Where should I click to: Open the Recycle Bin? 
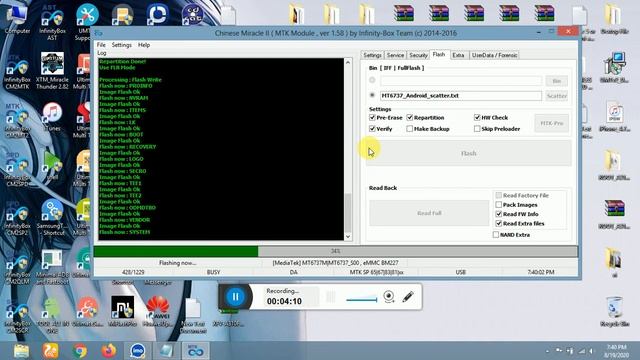[614, 311]
